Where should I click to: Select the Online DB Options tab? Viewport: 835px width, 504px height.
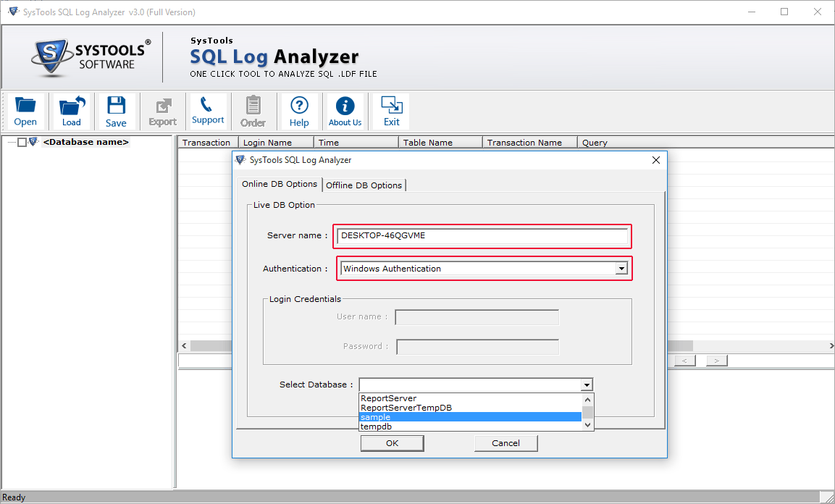tap(280, 184)
